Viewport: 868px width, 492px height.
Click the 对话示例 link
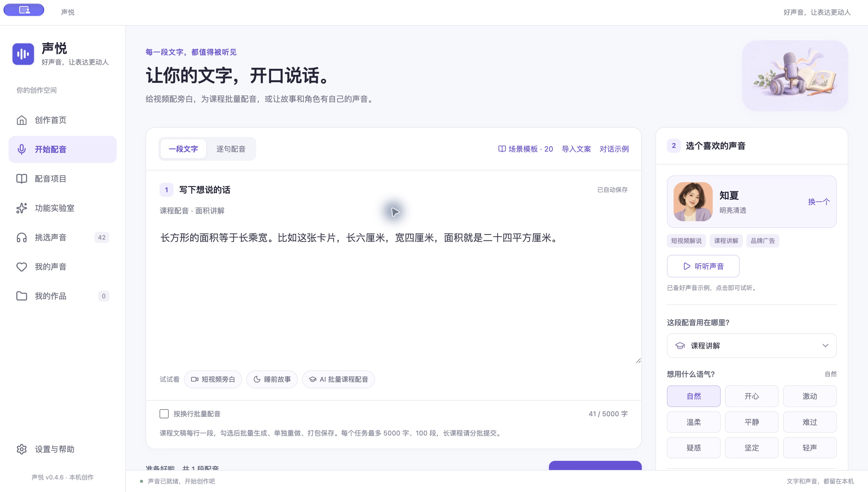pos(614,149)
